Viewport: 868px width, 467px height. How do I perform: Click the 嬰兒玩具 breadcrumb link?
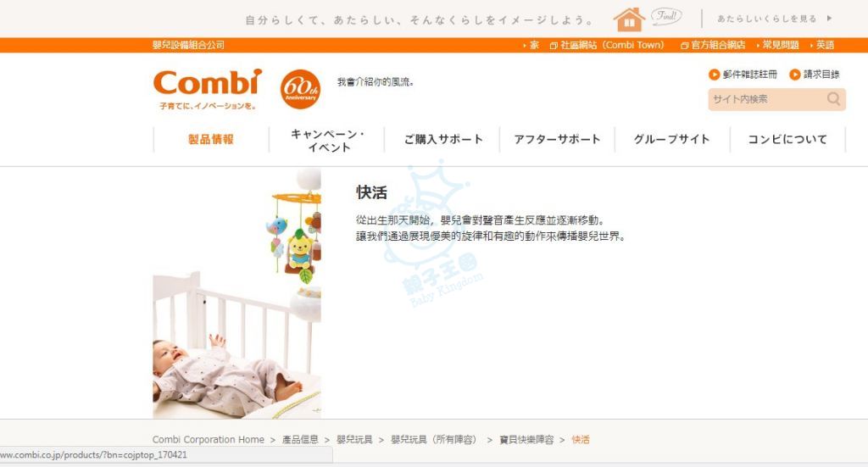point(354,439)
